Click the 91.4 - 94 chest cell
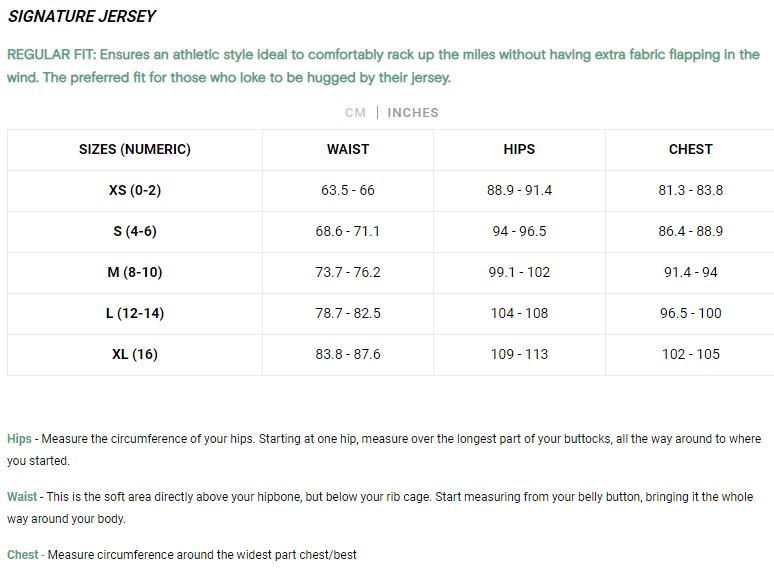 click(690, 272)
